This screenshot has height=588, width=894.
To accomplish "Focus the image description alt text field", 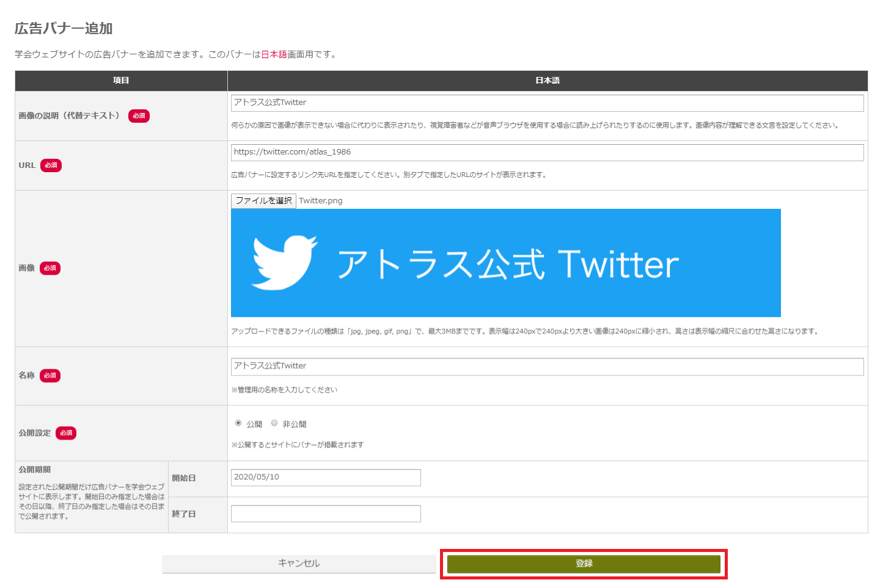I will (x=547, y=103).
